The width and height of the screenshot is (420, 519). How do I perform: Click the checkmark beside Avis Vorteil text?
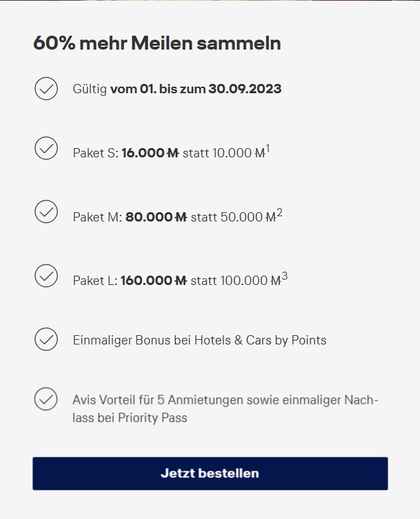click(46, 399)
